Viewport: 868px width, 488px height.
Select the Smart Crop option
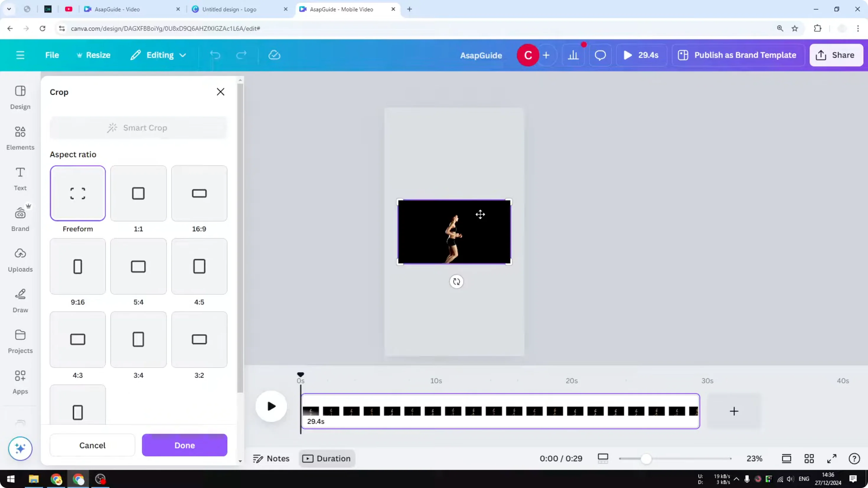(x=138, y=128)
